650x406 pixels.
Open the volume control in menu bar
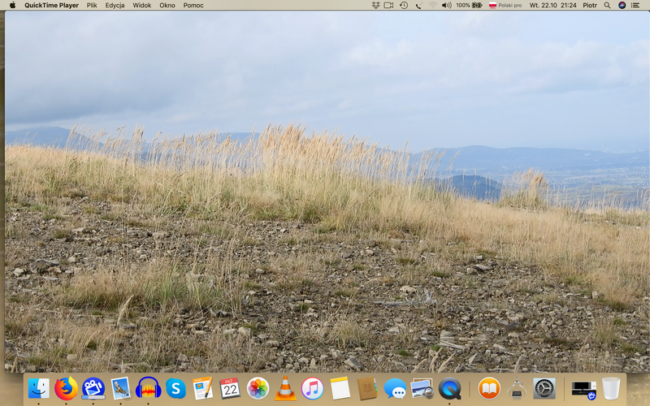[446, 5]
